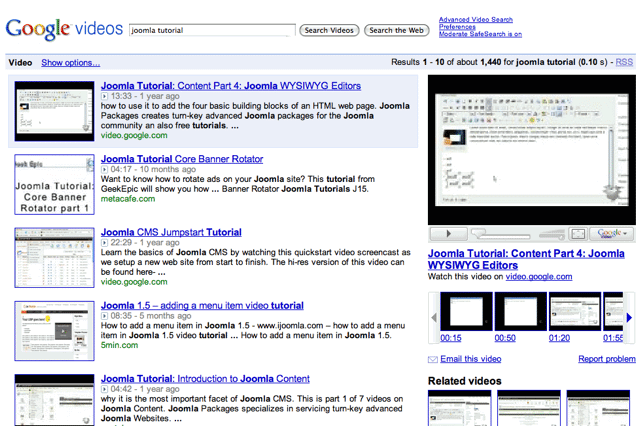Jump to the 00:15 frame thumbnail
This screenshot has height=426, width=640.
click(x=466, y=311)
